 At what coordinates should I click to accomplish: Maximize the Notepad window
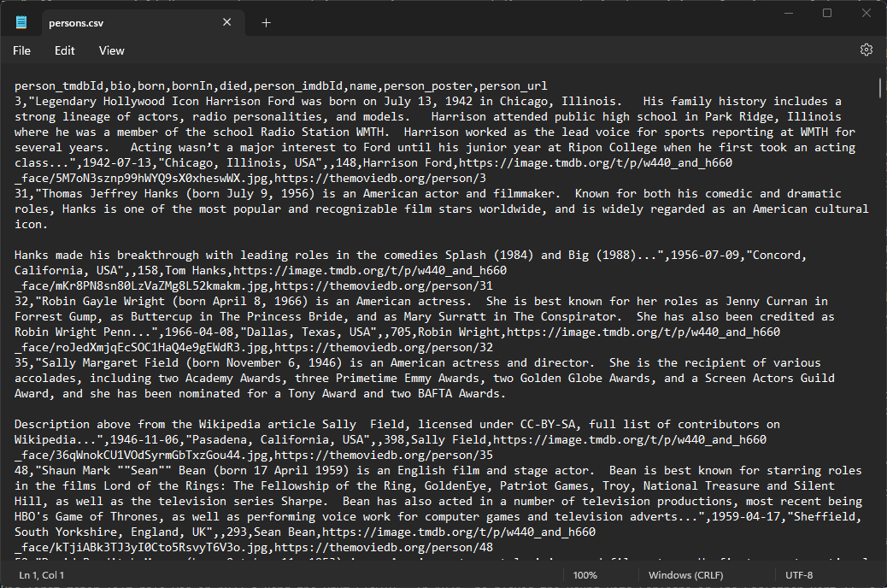click(x=826, y=13)
